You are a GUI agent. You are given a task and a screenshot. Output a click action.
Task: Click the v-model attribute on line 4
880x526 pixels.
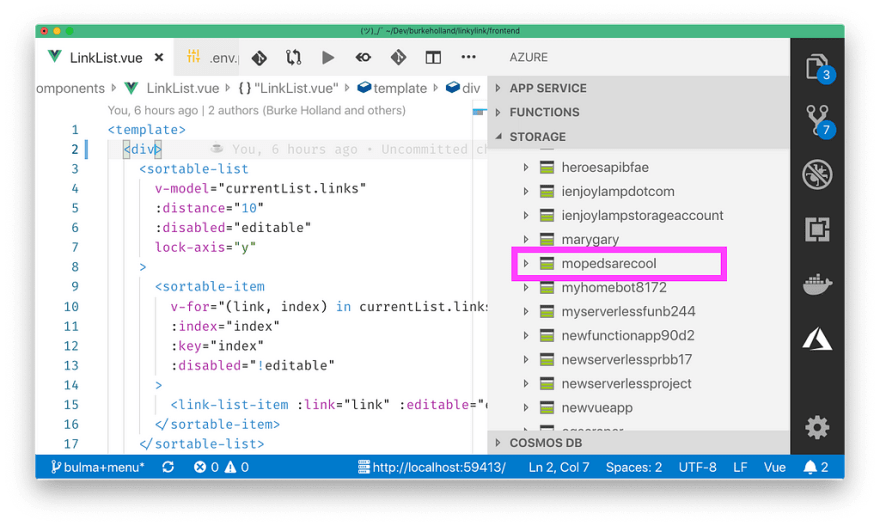tap(182, 188)
